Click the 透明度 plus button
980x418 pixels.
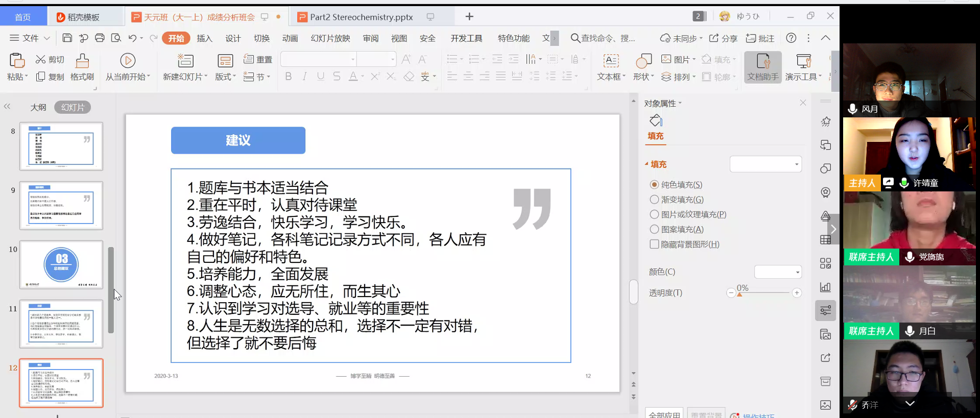tap(797, 293)
